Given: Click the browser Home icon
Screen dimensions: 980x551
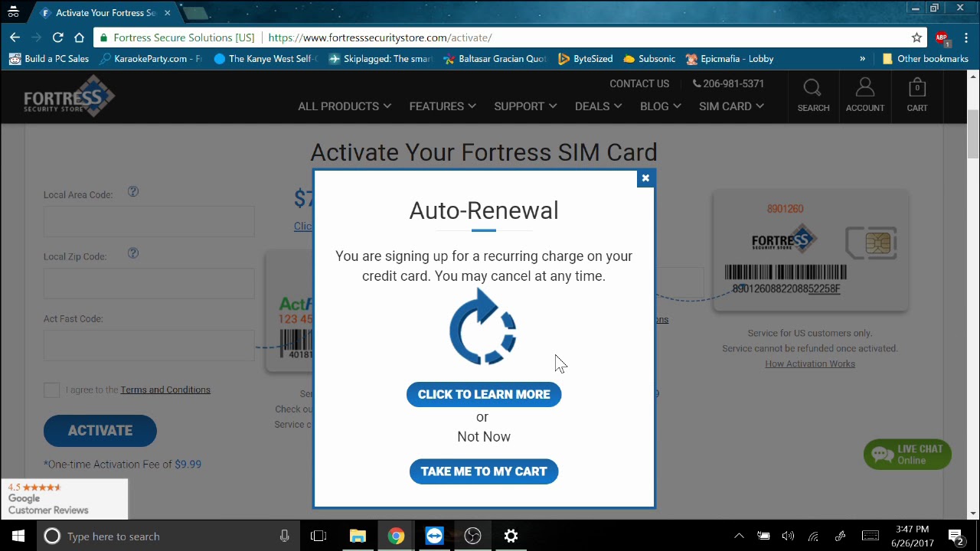Looking at the screenshot, I should 79,37.
